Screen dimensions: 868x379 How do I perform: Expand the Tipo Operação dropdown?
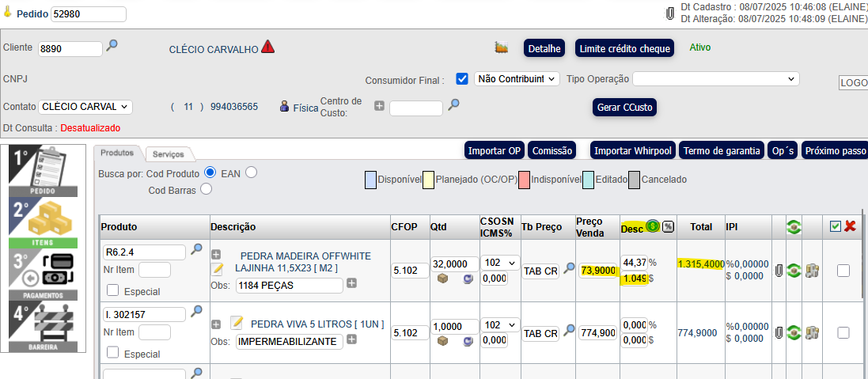[x=715, y=79]
